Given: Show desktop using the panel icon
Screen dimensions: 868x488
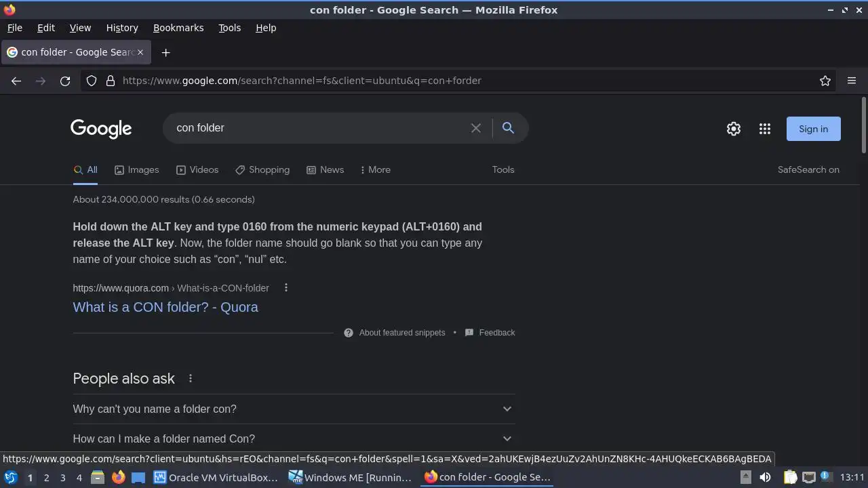Looking at the screenshot, I should pos(138,477).
